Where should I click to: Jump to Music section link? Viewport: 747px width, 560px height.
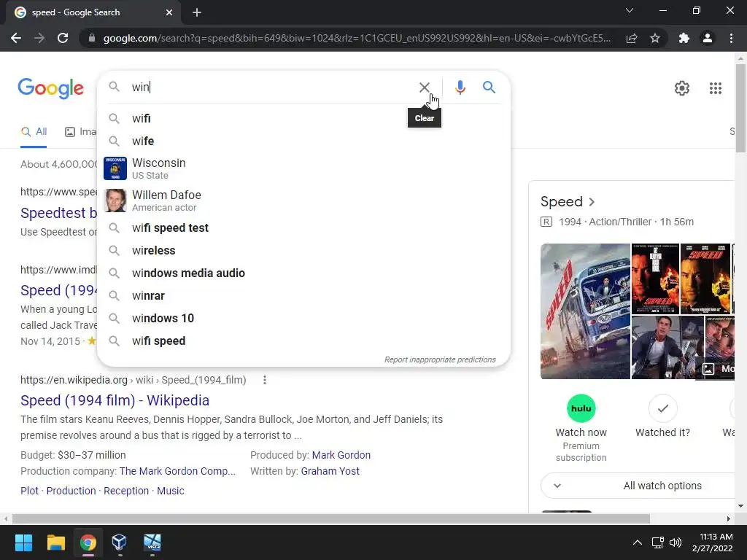pos(171,491)
